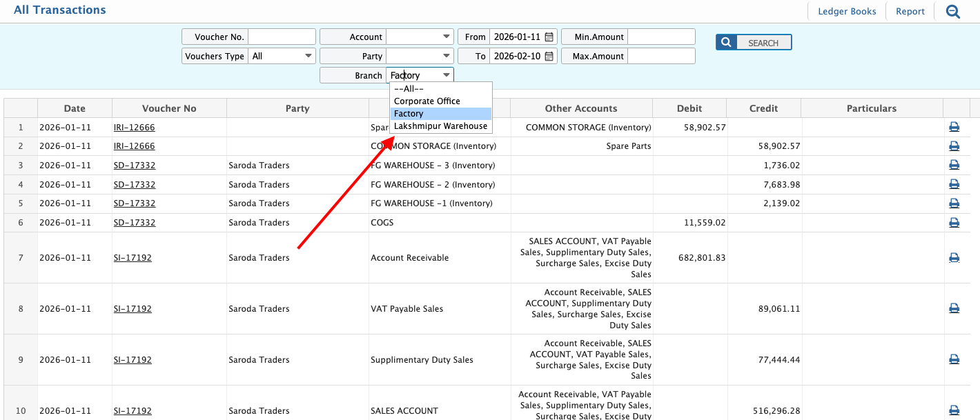
Task: Click the Voucher No column header
Action: click(x=169, y=108)
